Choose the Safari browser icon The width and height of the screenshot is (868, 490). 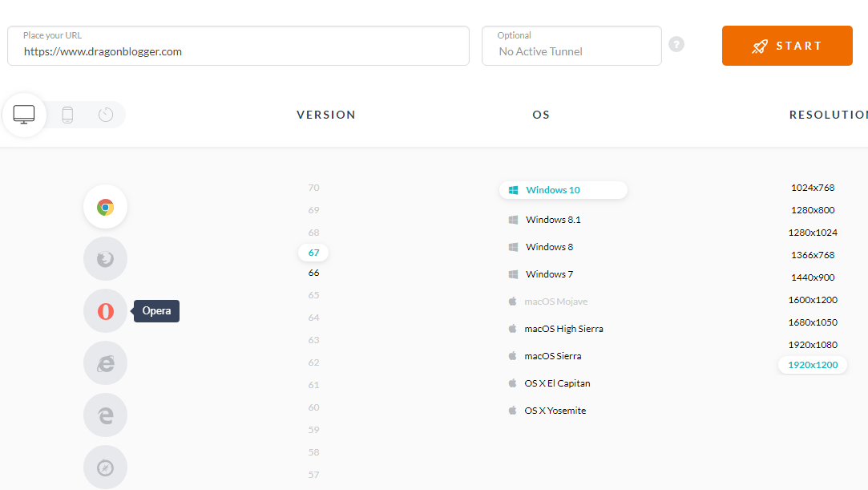(x=105, y=468)
